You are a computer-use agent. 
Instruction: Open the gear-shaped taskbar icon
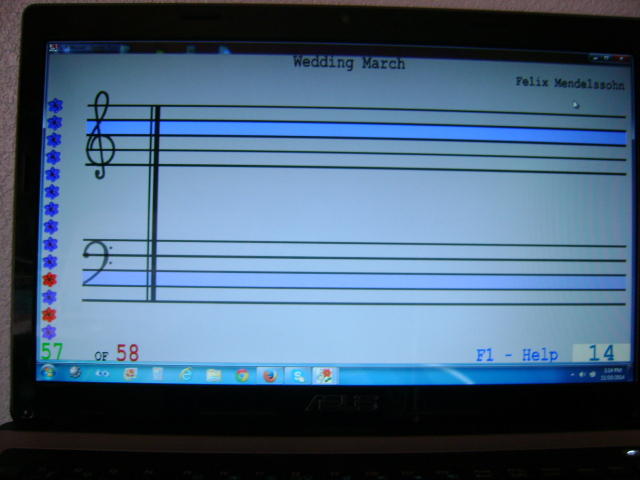[75, 372]
